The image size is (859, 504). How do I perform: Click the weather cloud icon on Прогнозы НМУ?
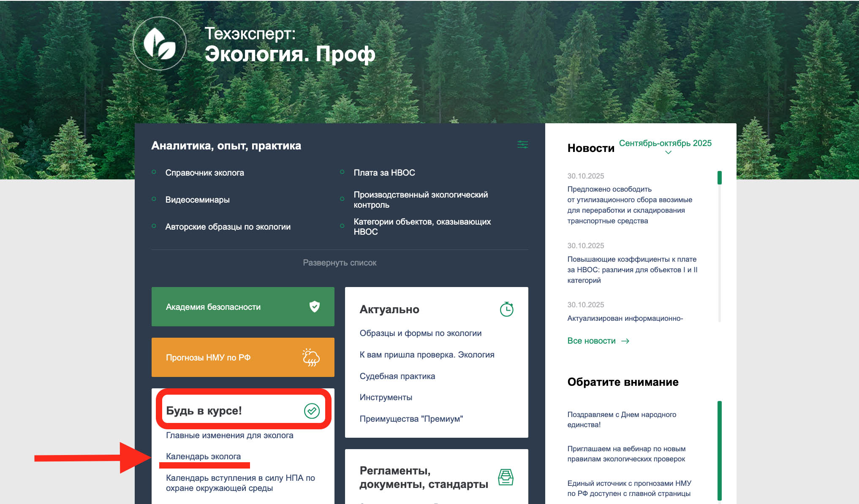[311, 358]
